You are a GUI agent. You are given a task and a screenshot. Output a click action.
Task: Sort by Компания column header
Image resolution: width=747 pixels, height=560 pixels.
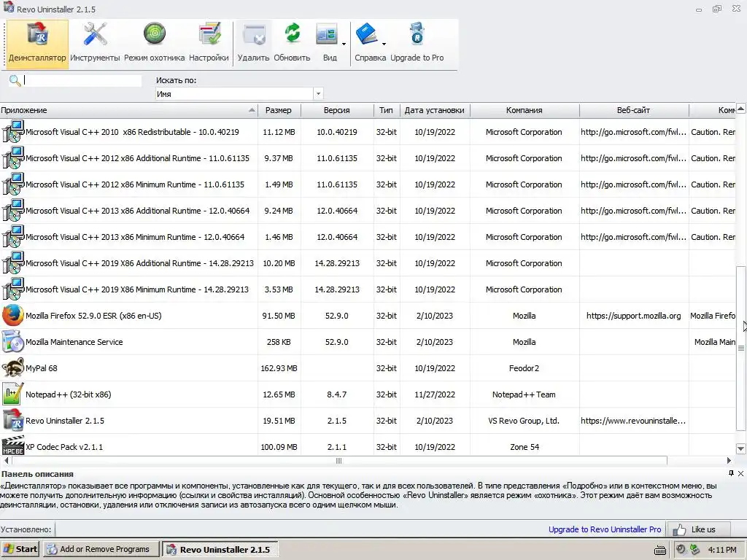tap(524, 110)
